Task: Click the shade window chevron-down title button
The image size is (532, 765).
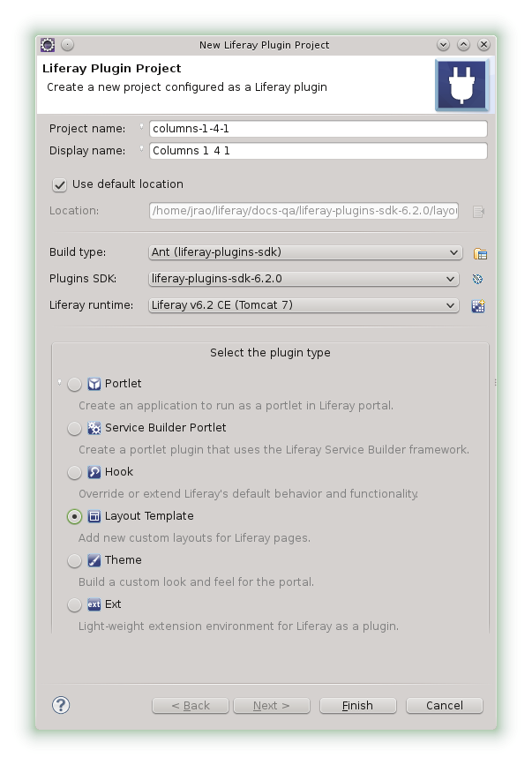Action: coord(443,45)
